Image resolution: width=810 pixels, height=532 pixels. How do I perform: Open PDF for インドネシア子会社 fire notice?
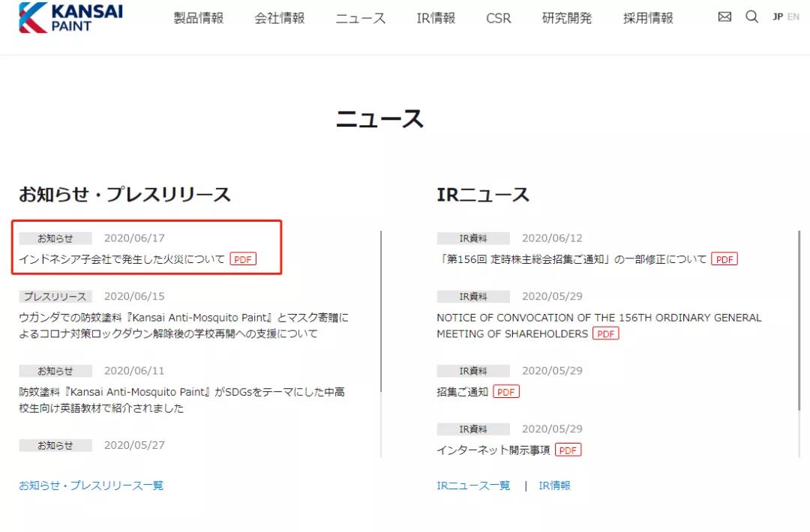(243, 259)
